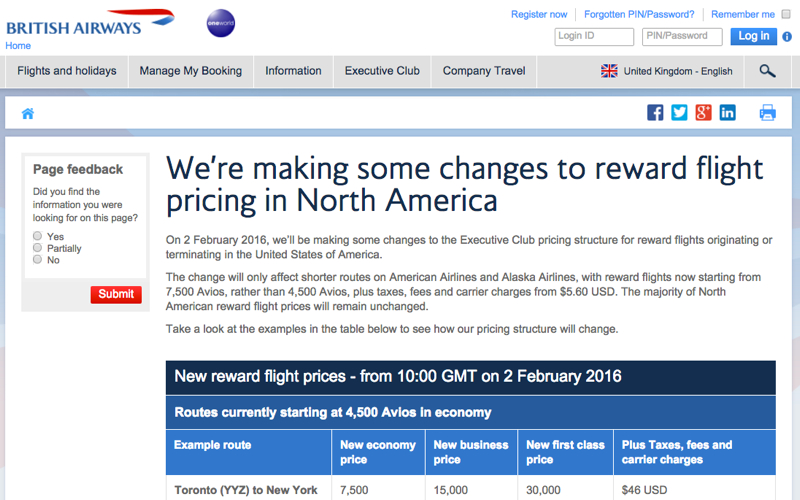The image size is (800, 500).
Task: Open the site search magnifier
Action: tap(767, 71)
